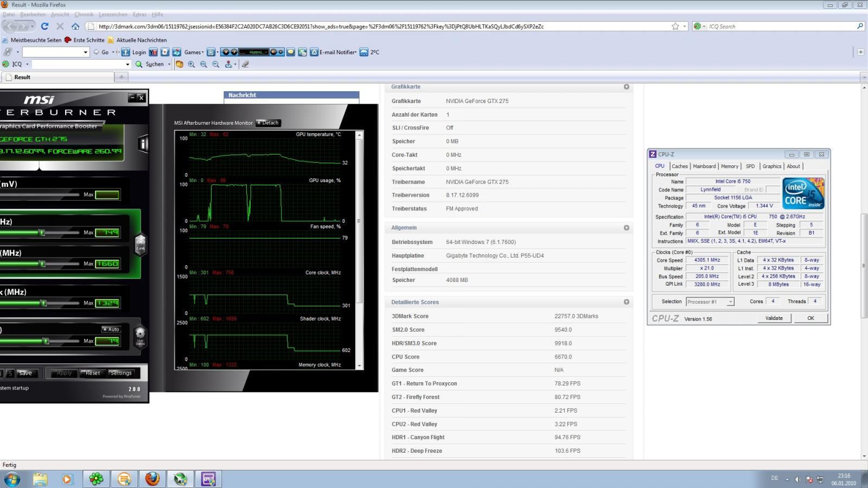Viewport: 868px width, 488px height.
Task: Collapse the Allgemein section
Action: 627,228
